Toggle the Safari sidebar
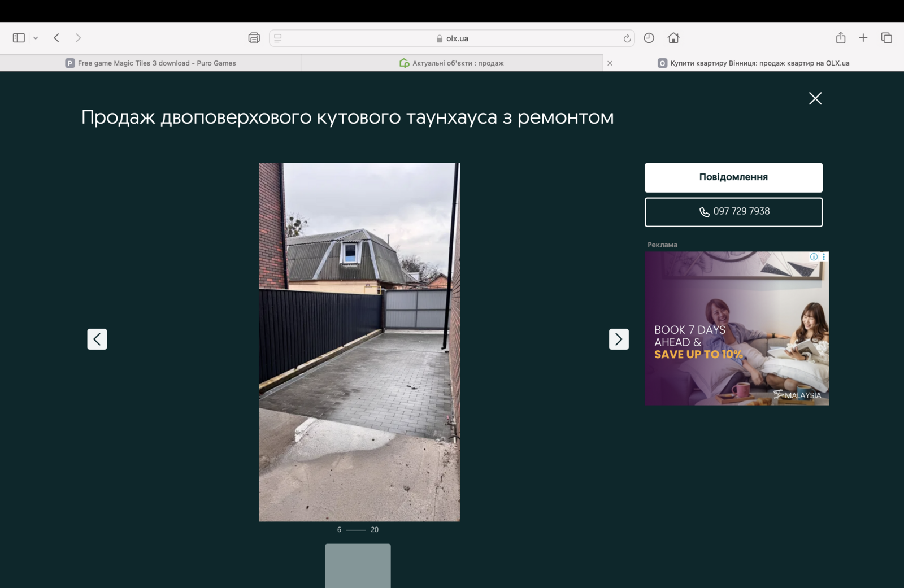The image size is (904, 588). click(x=19, y=38)
